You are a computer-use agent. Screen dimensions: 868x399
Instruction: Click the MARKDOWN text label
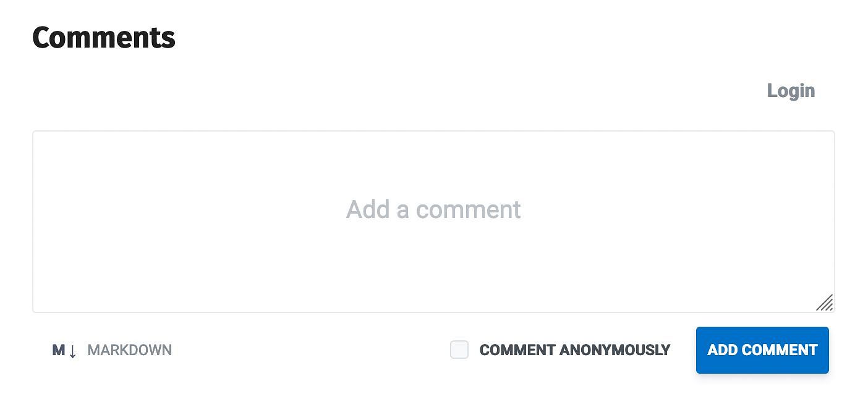click(130, 350)
